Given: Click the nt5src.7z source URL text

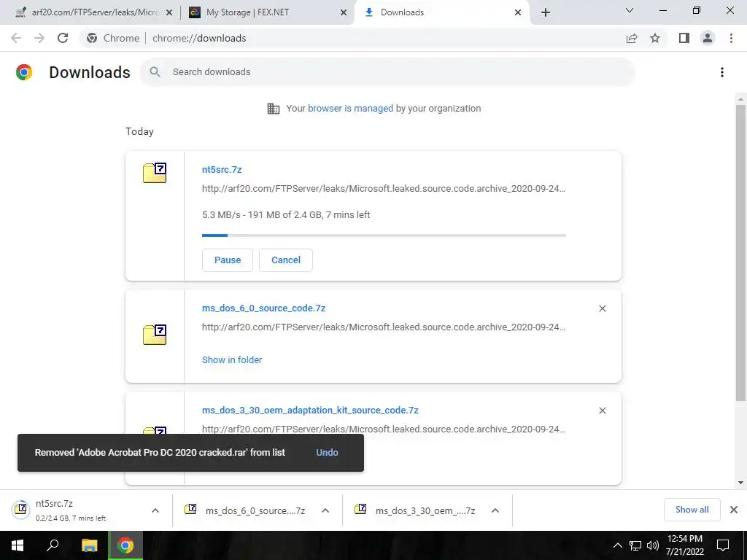Looking at the screenshot, I should (x=384, y=189).
